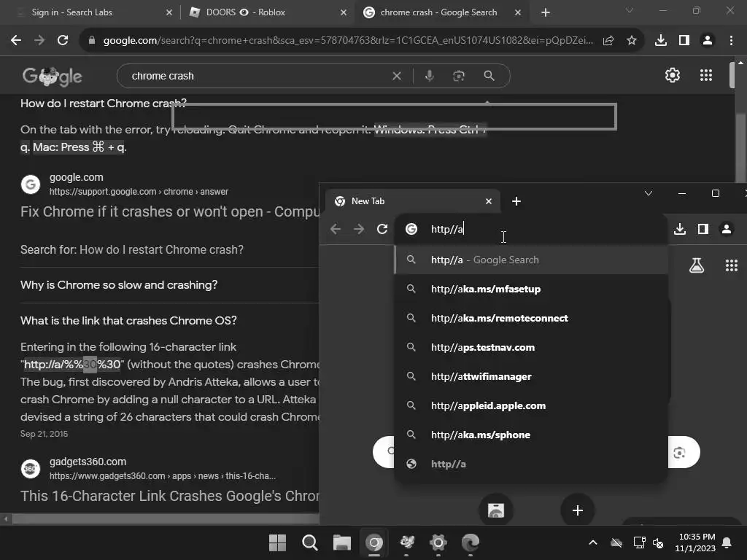
Task: Bookmark this page with the star icon
Action: tap(632, 41)
